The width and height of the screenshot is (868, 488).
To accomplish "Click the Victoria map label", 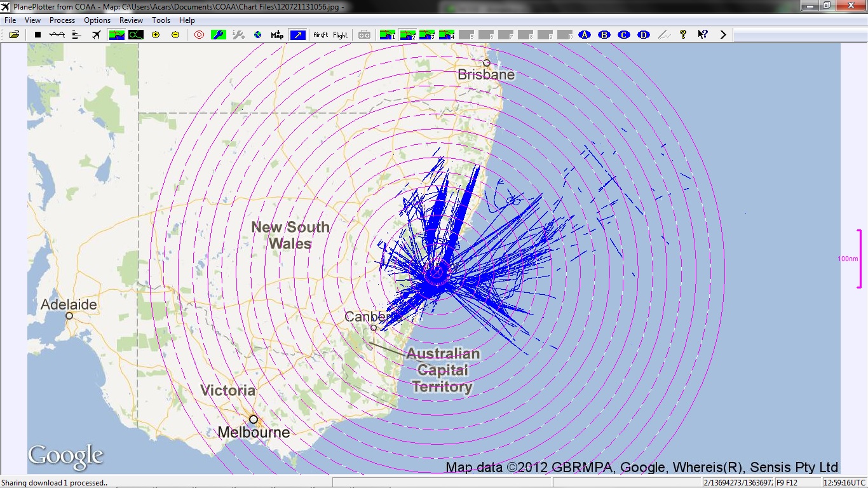I will click(x=228, y=390).
